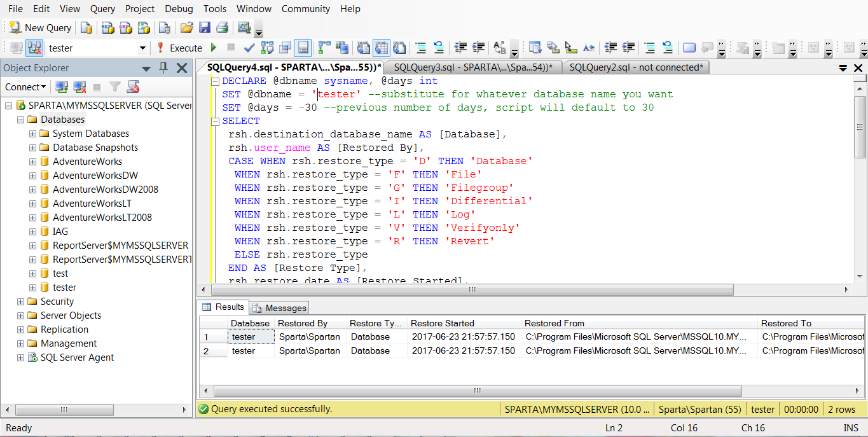The image size is (868, 437).
Task: Expand the AdventureWorks database node
Action: pos(32,162)
